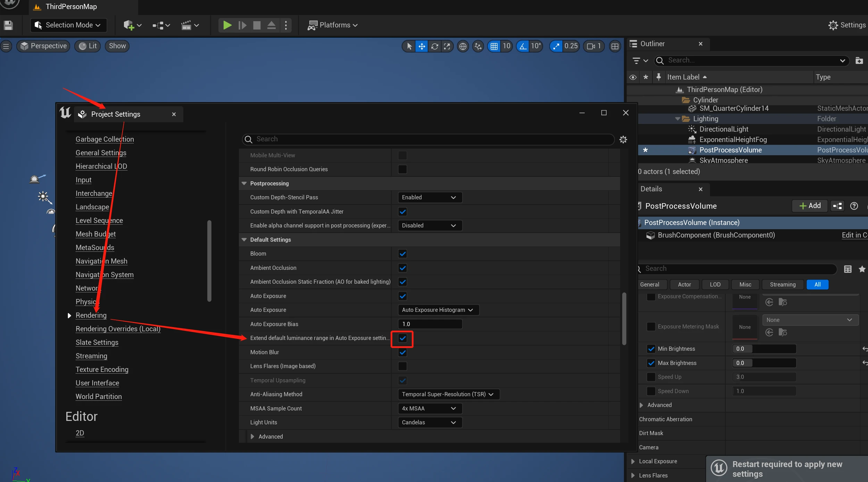Toggle world coordinate system globe icon
868x482 pixels.
(463, 46)
